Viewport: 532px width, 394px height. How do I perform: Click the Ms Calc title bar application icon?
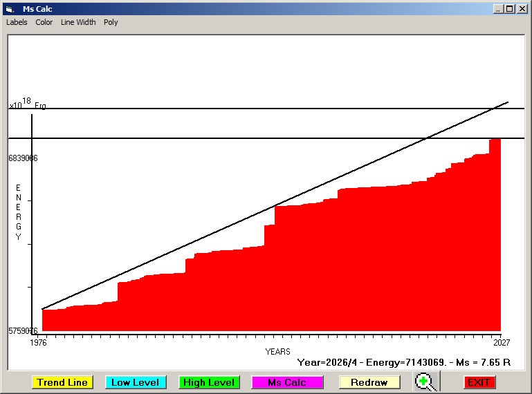point(9,9)
